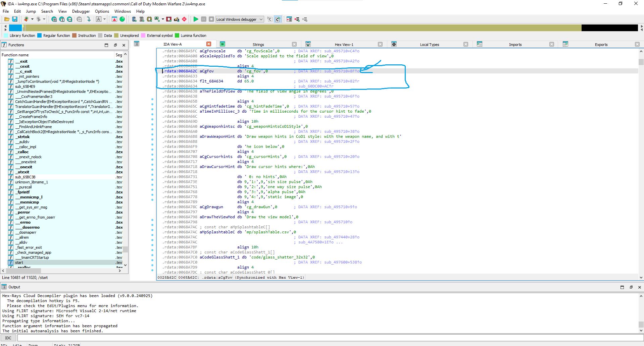Switch to the Strings tab
Viewport: 644px width, 346px height.
coord(258,45)
